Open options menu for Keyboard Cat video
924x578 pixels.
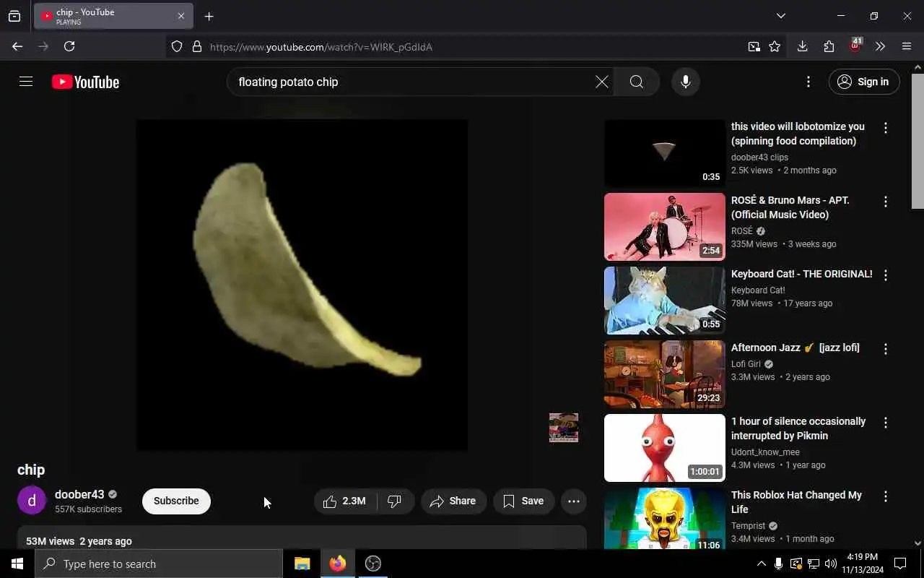pos(886,275)
